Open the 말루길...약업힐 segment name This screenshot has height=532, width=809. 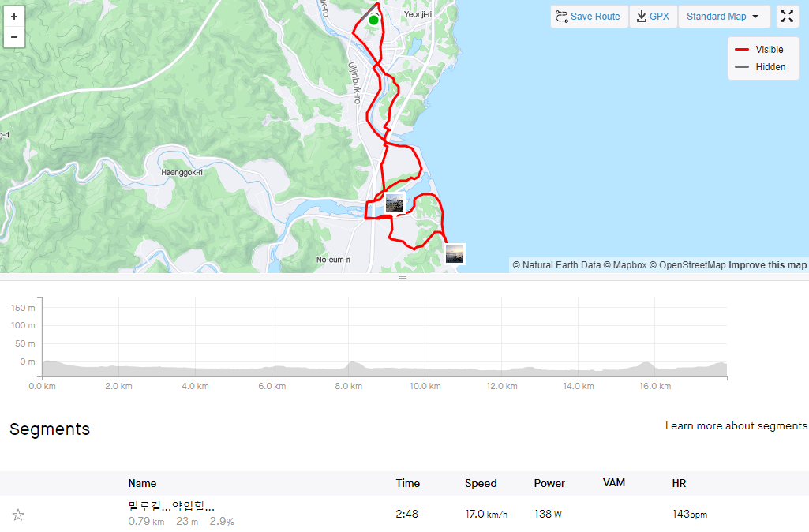(171, 506)
